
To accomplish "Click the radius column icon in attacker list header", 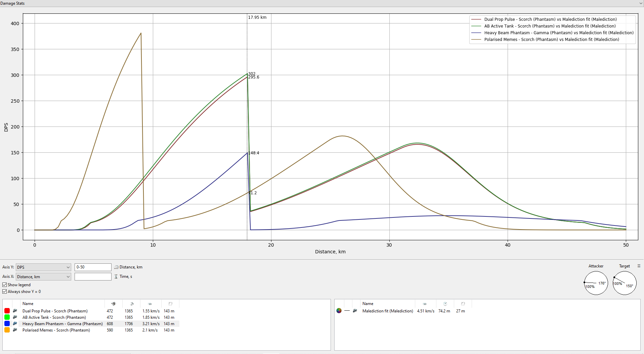I will 170,304.
